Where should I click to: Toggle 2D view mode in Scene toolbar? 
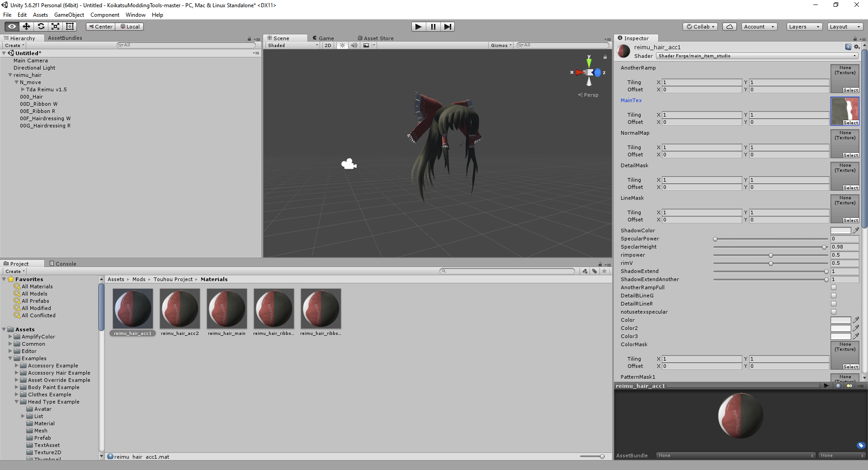pyautogui.click(x=327, y=45)
